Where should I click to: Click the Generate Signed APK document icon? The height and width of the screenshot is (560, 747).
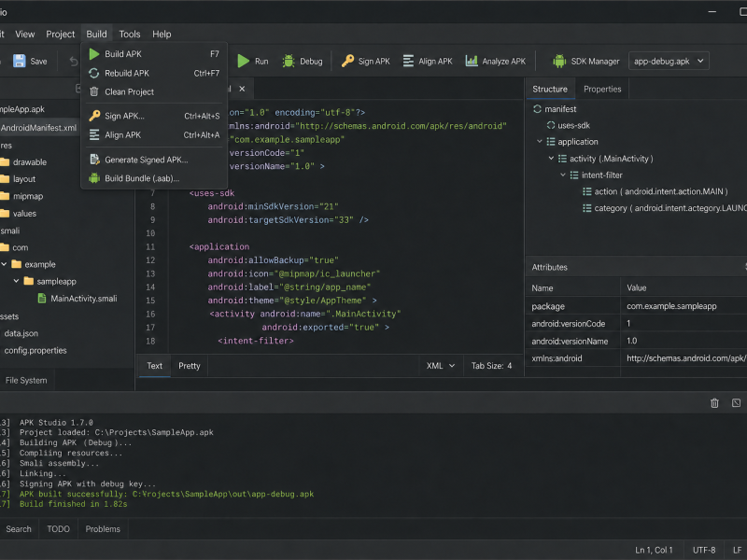tap(94, 160)
